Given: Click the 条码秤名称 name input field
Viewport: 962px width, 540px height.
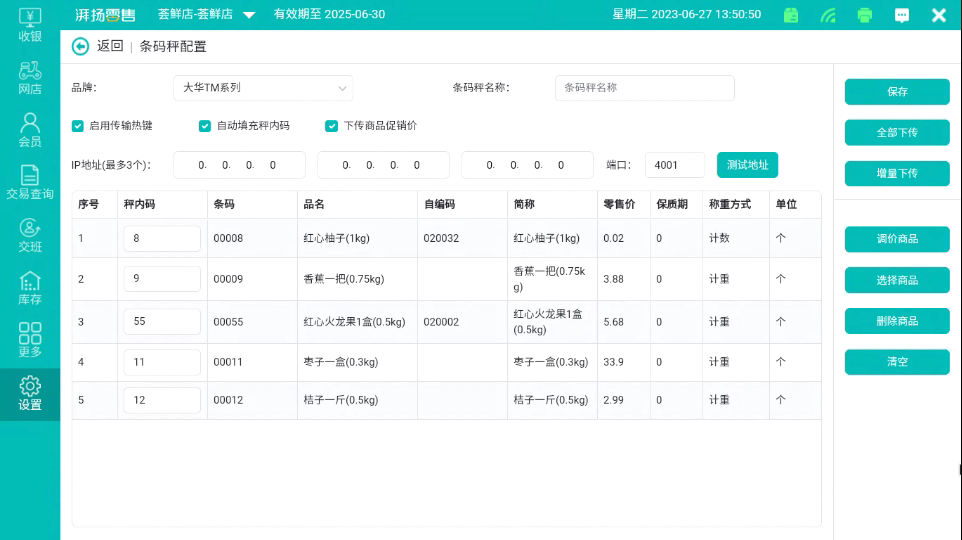Looking at the screenshot, I should 644,88.
